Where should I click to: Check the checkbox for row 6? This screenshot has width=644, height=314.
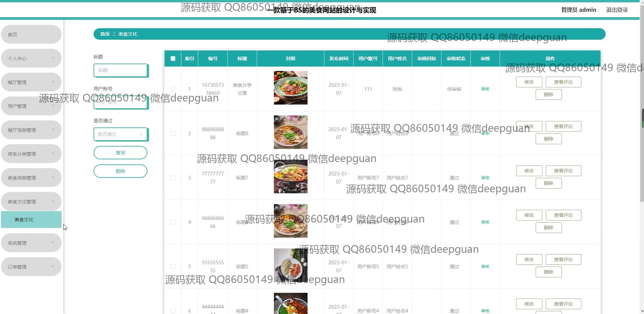pos(173,311)
